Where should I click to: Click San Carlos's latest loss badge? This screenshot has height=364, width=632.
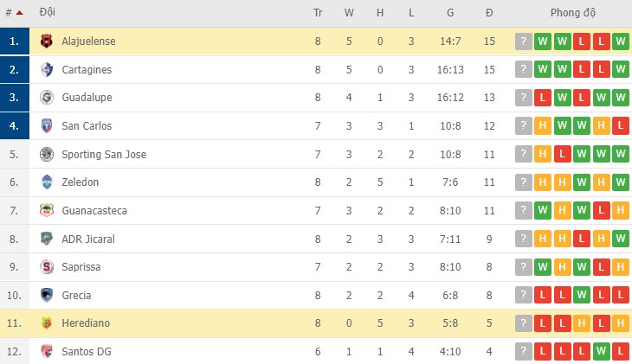[x=620, y=126]
